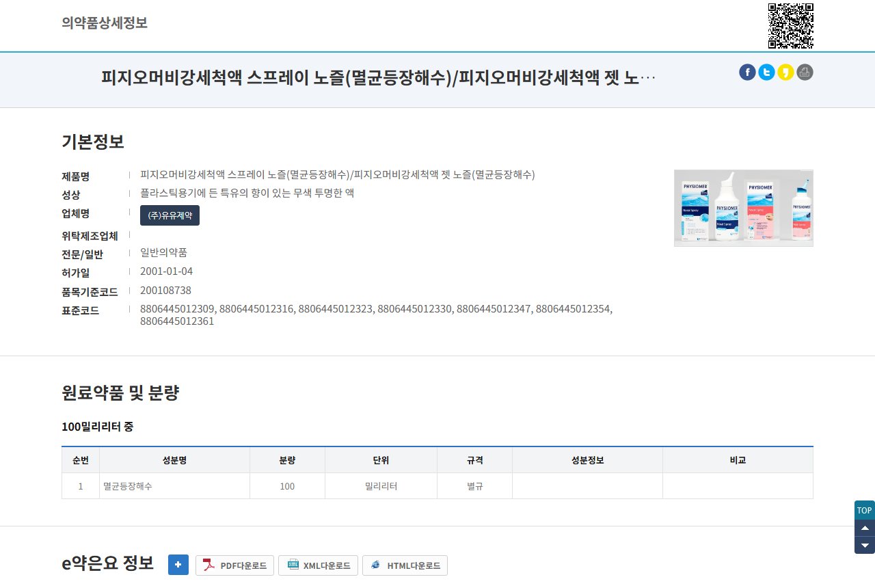Click the down arrow navigation button
This screenshot has height=588, width=875.
tap(865, 545)
